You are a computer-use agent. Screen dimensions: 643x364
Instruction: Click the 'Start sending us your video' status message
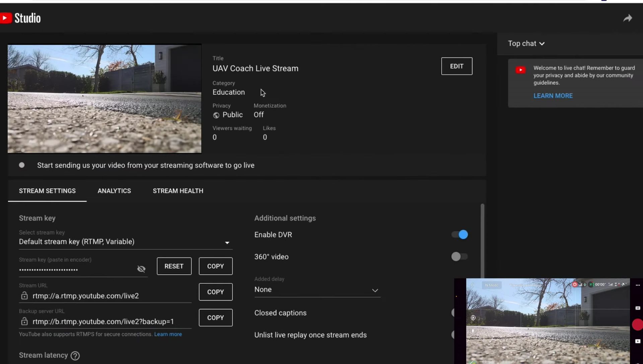[146, 165]
